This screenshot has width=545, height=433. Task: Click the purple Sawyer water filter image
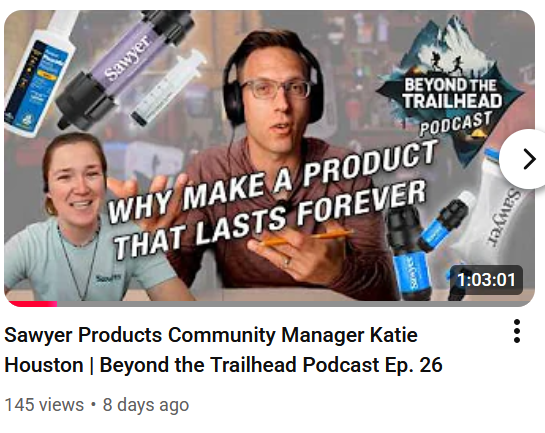[125, 66]
